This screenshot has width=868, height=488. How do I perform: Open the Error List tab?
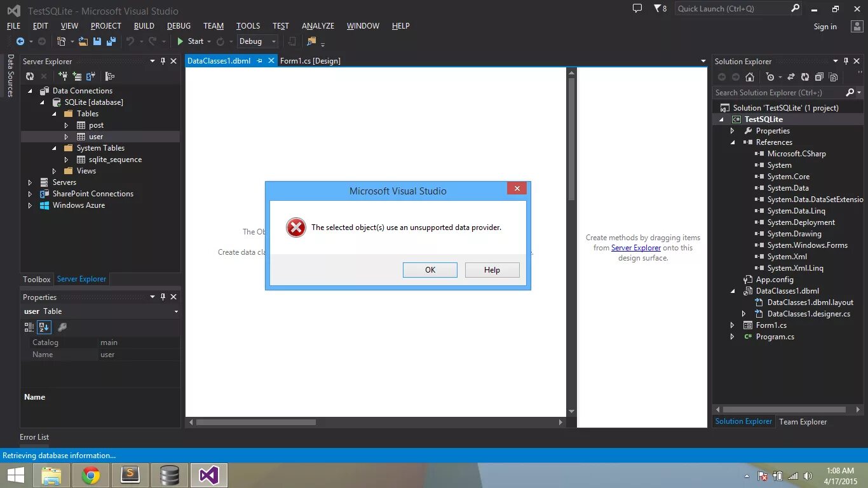coord(34,437)
